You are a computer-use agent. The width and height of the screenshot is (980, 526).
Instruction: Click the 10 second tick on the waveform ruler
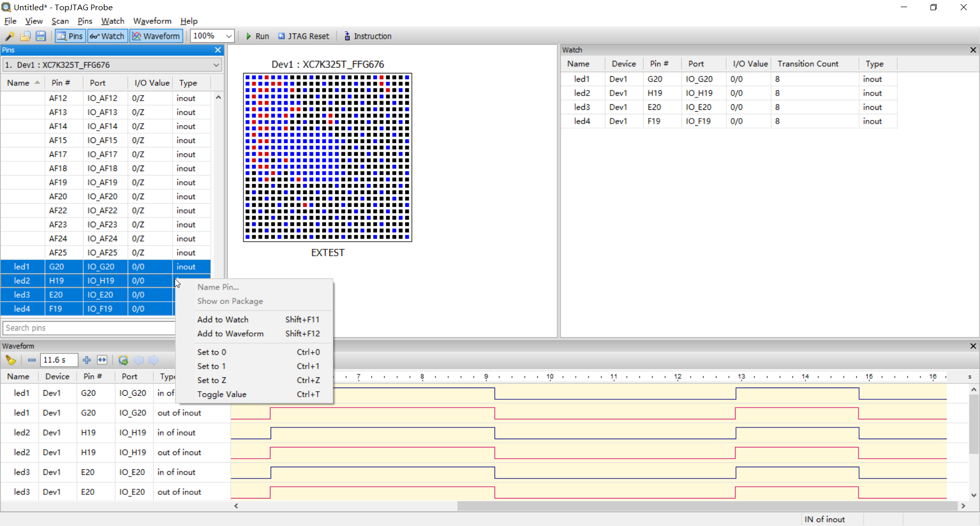[550, 377]
